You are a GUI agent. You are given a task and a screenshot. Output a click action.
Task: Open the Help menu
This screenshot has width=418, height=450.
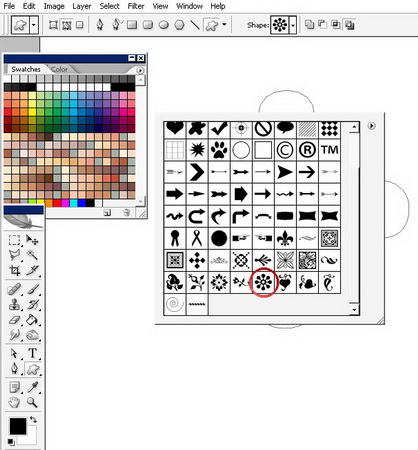218,6
